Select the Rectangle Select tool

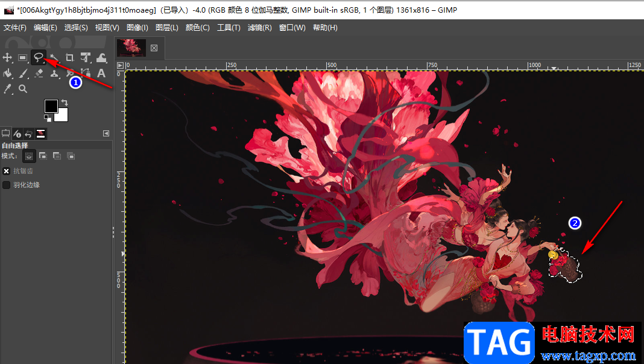tap(22, 57)
